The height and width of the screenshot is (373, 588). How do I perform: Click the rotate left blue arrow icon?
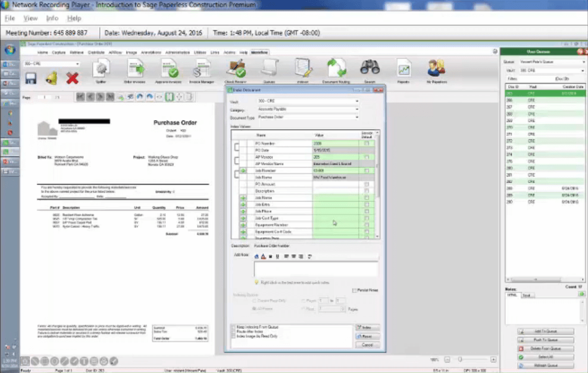click(x=140, y=97)
